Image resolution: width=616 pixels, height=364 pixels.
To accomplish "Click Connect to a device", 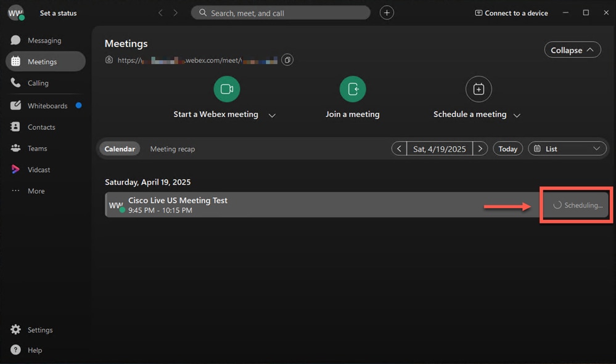I will (x=511, y=13).
